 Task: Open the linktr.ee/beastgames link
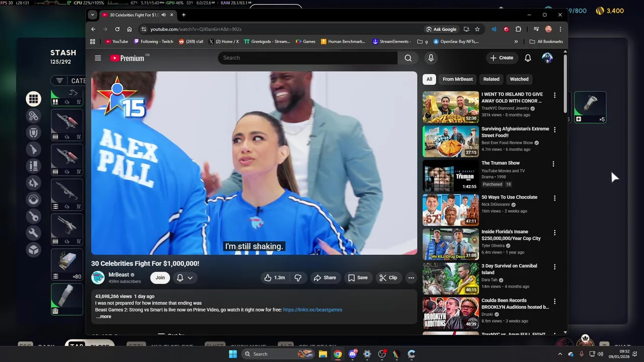coord(312,310)
